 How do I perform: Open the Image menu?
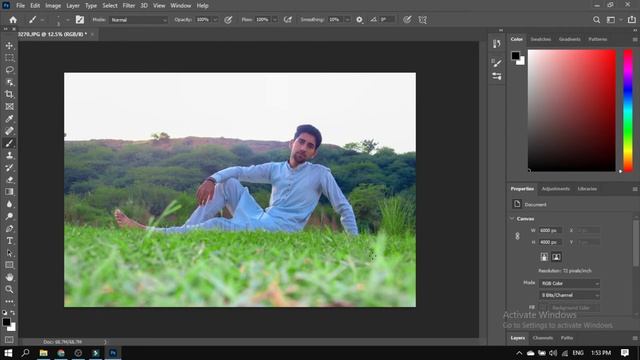point(53,6)
